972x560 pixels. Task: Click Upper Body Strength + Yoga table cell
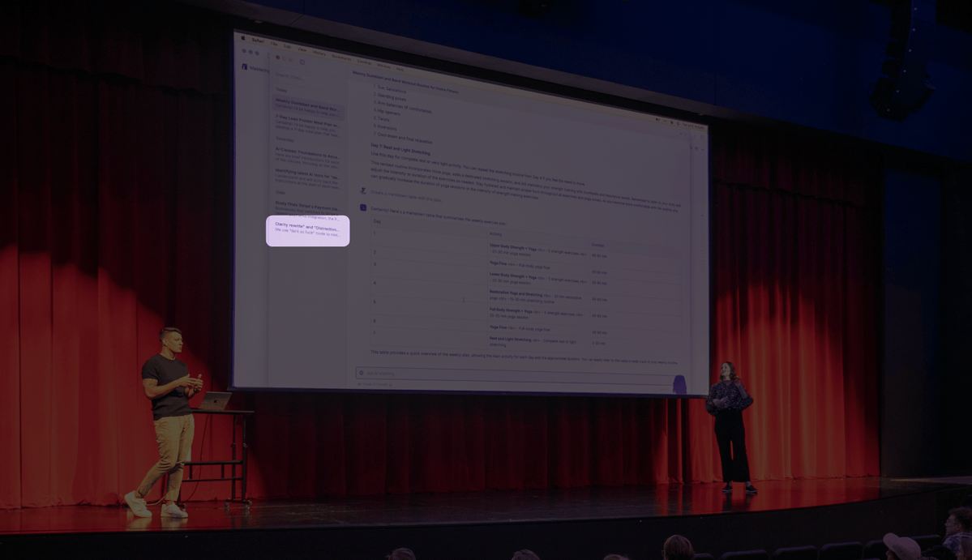[538, 251]
